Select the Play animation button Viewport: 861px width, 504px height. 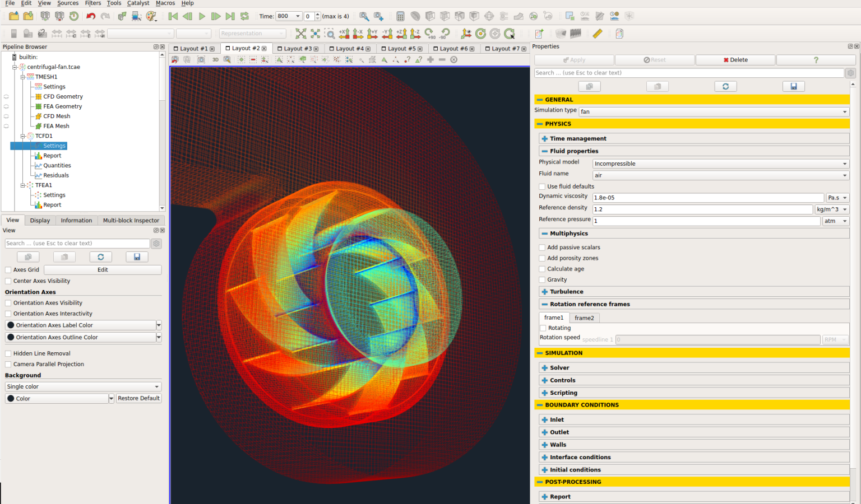pos(202,16)
